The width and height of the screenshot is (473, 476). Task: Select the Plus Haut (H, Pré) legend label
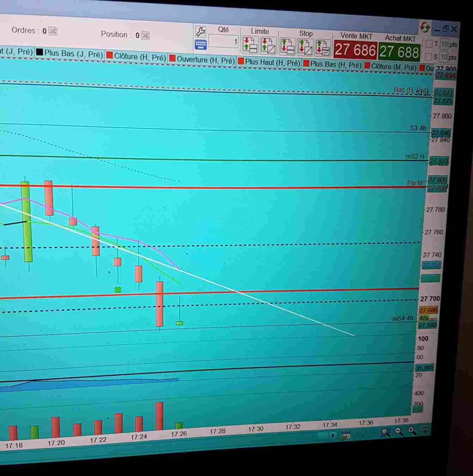(273, 63)
